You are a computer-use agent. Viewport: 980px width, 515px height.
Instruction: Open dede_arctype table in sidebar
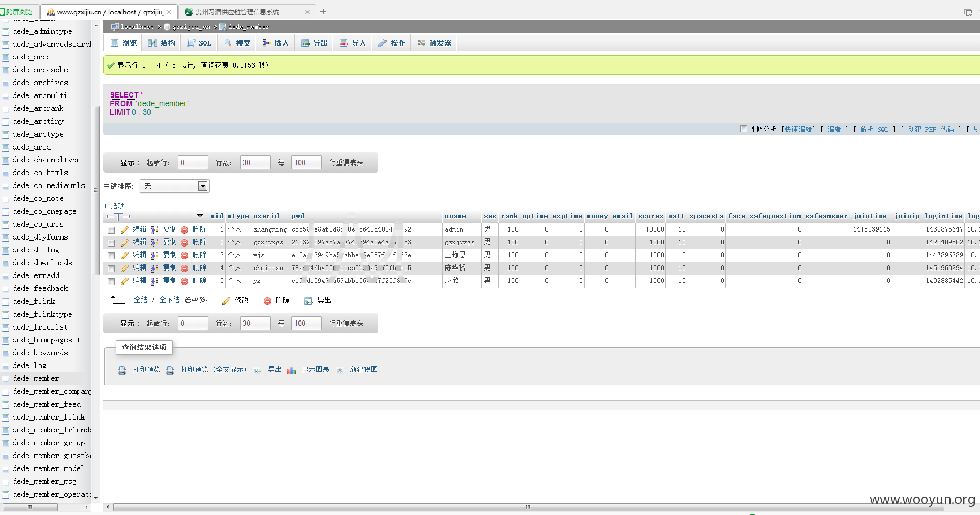point(38,135)
